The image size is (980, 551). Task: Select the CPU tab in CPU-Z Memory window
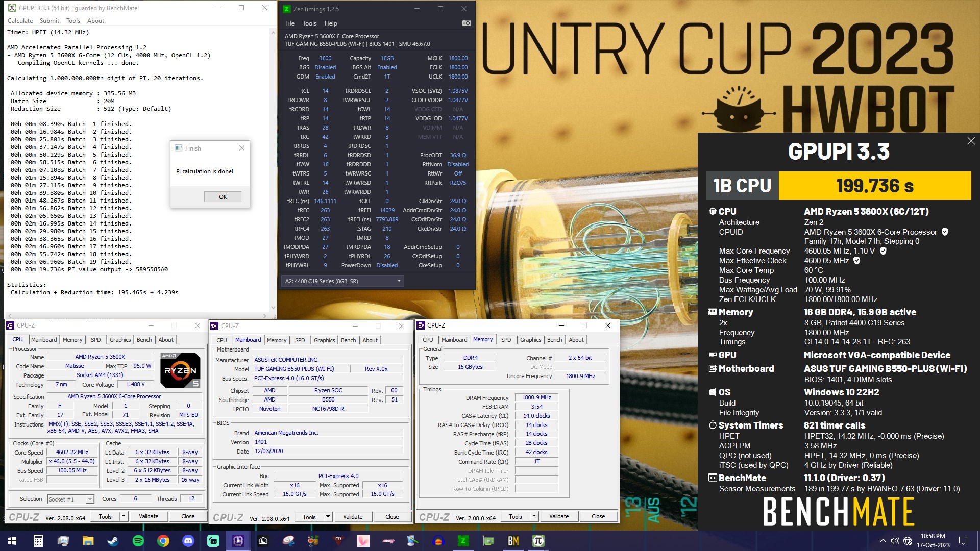(x=428, y=340)
